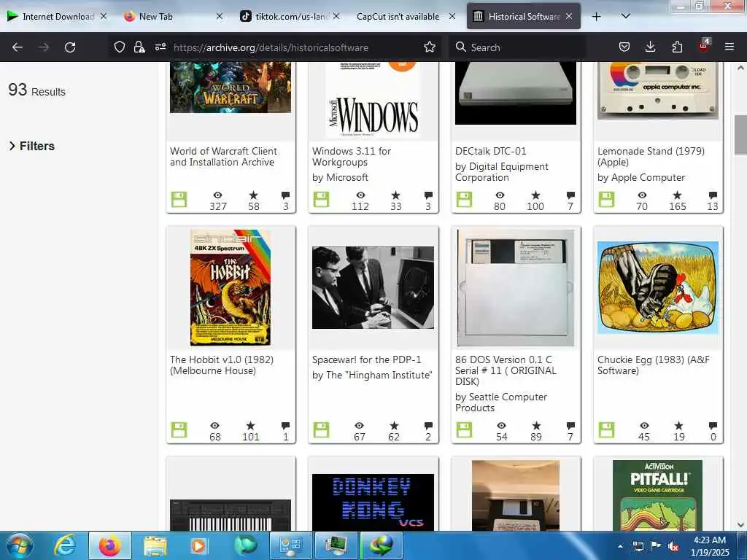Viewport: 747px width, 560px height.
Task: Reload the current archive.org page
Action: click(x=70, y=47)
